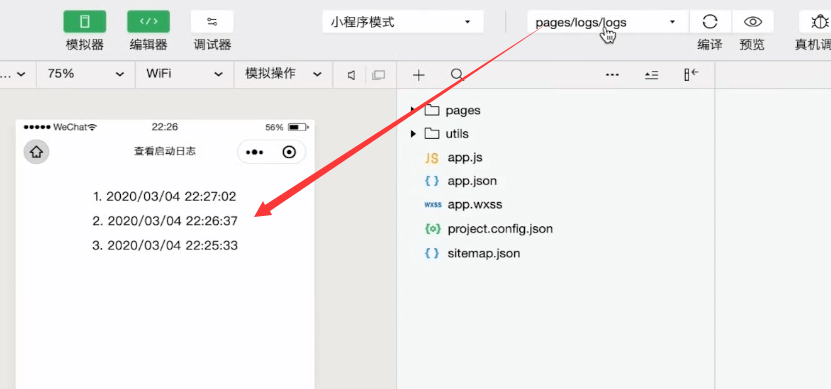Screen dimensions: 831x389
Task: Open the simulate operation dropdown
Action: [284, 74]
